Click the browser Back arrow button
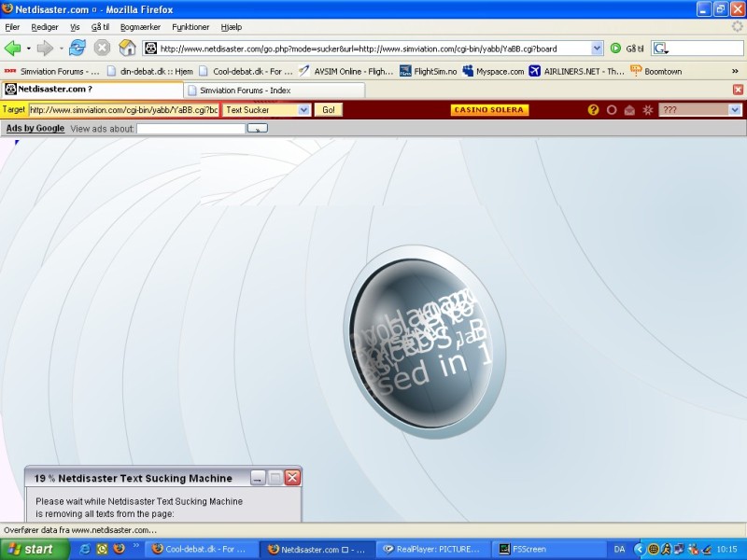The height and width of the screenshot is (560, 747). (13, 48)
